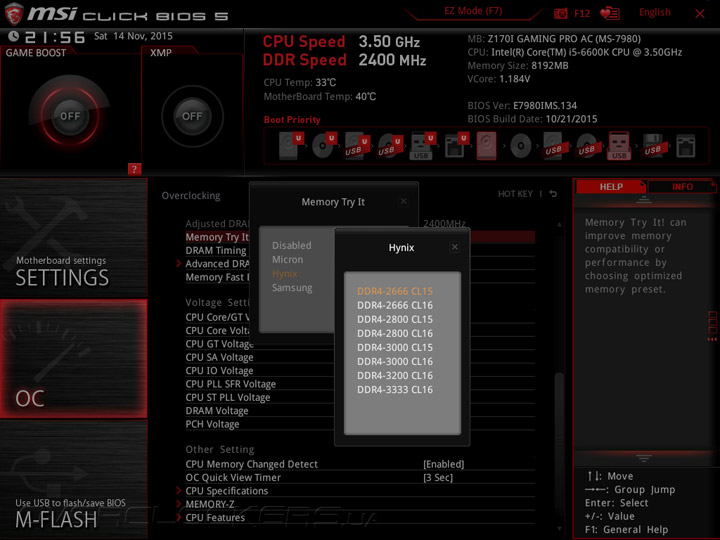Select the DDR4-3333 CL16 preset

(x=395, y=390)
